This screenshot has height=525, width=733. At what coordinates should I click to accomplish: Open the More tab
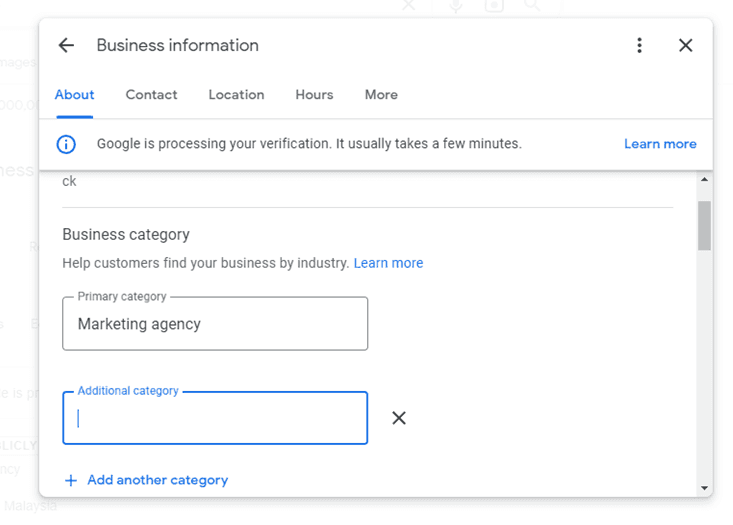pyautogui.click(x=381, y=95)
